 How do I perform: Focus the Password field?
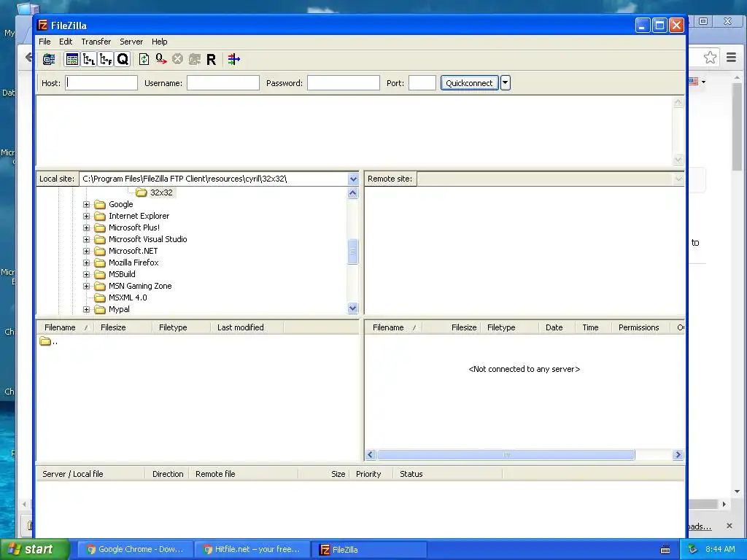click(343, 83)
